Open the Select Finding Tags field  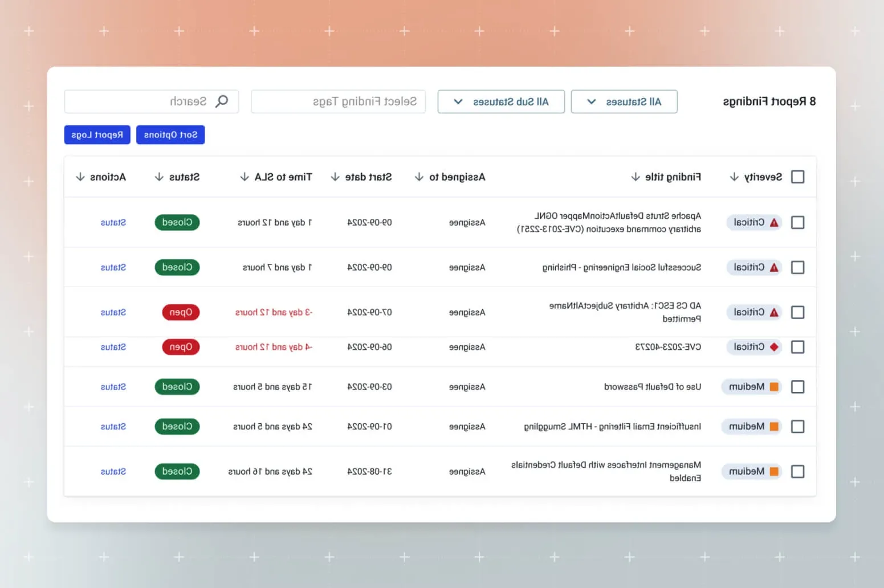[338, 102]
